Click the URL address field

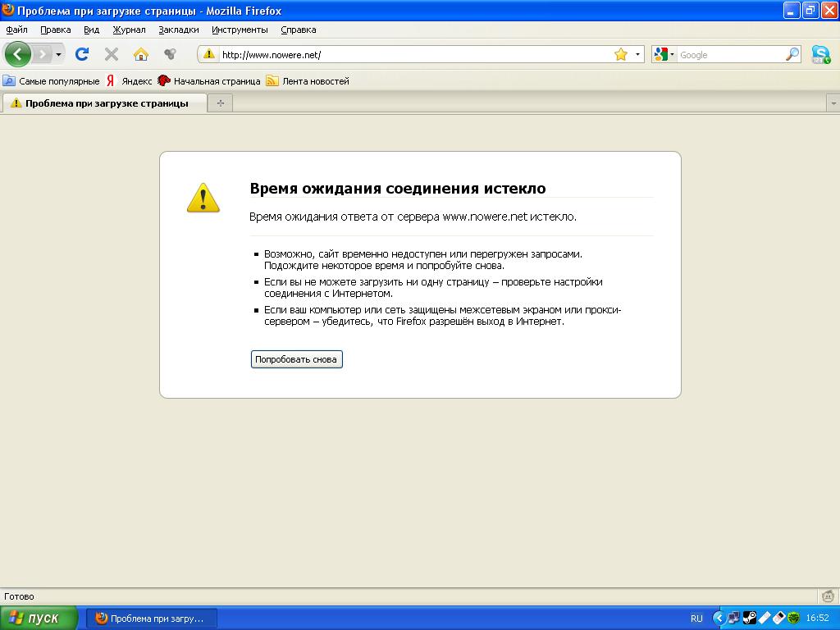[410, 55]
